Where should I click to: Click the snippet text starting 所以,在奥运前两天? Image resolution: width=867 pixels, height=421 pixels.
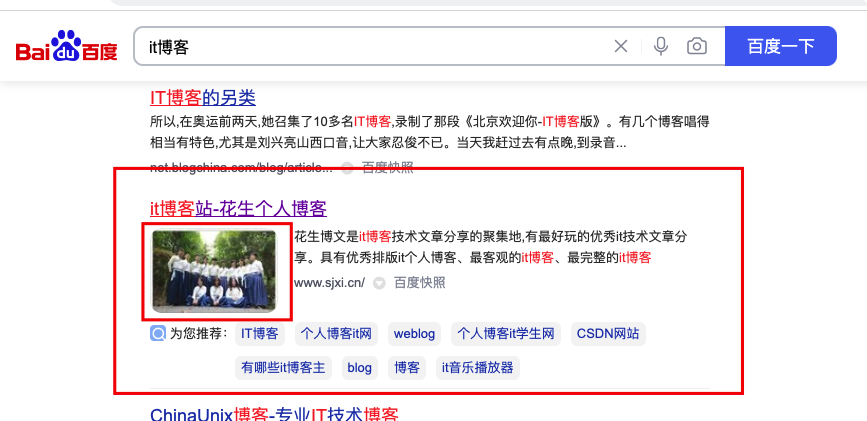(430, 132)
